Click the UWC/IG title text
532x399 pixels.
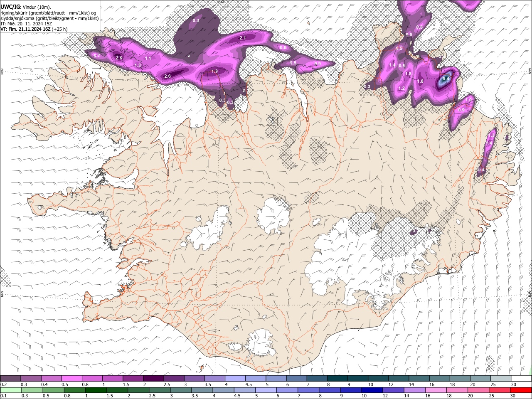(10, 7)
